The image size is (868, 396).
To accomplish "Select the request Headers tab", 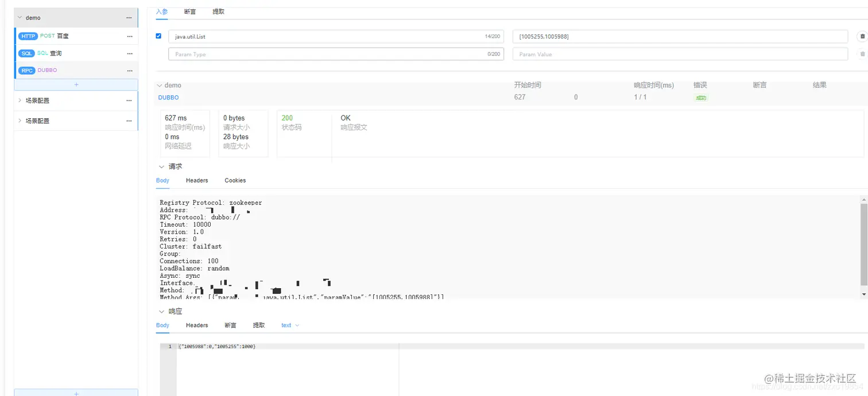I will point(197,180).
